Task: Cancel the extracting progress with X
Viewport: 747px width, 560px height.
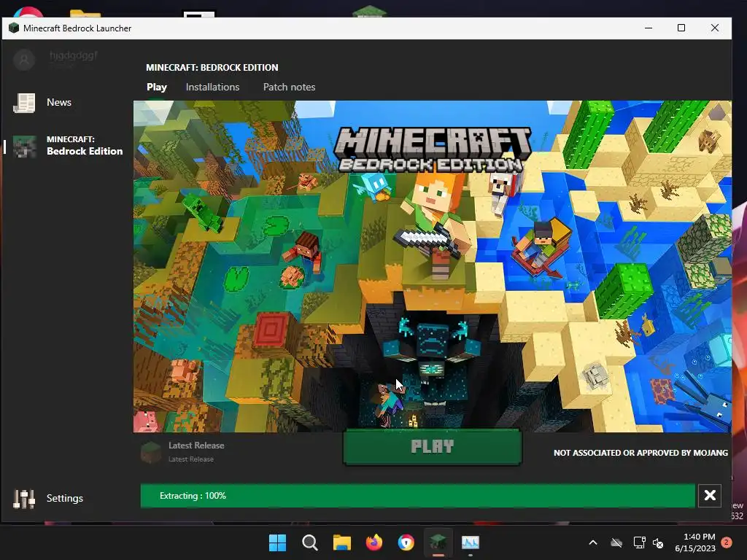Action: point(709,496)
